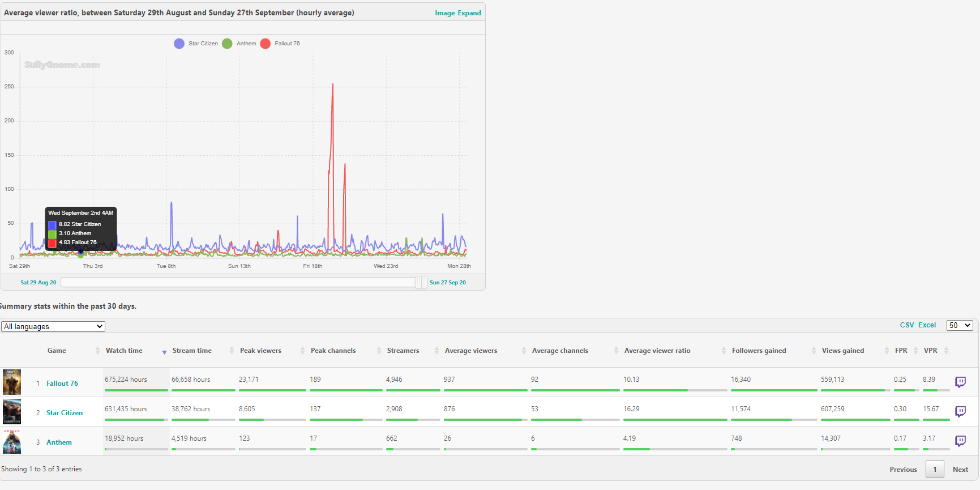Click the Star Citizen game thumbnail

(x=12, y=412)
